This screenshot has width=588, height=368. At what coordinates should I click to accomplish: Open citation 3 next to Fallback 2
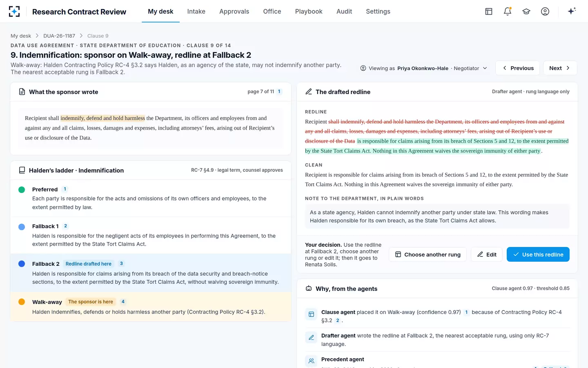click(x=121, y=263)
